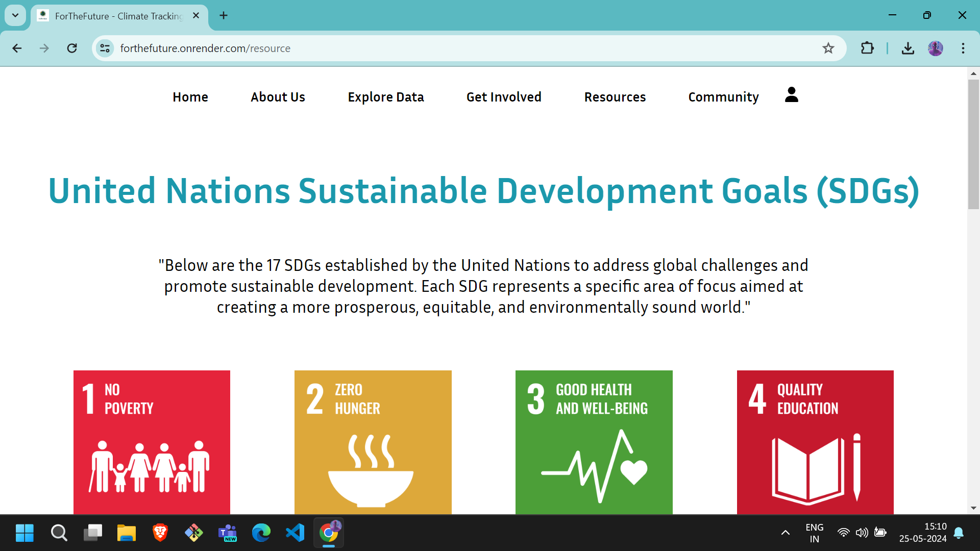Go to the Get Involved page
980x551 pixels.
click(x=503, y=97)
